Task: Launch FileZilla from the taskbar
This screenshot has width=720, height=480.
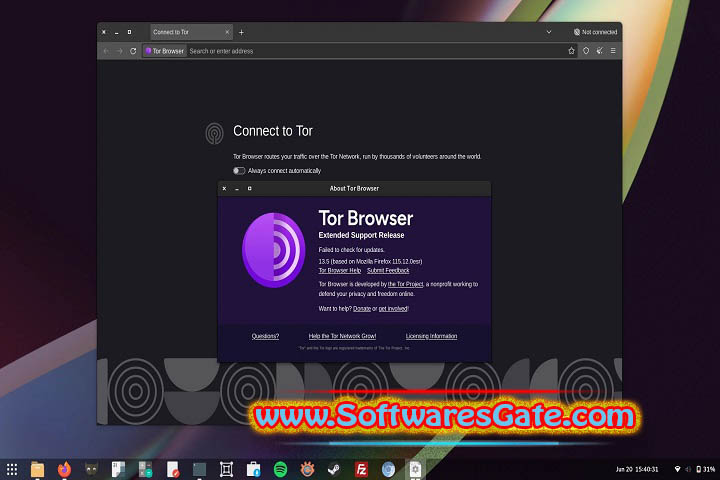Action: click(361, 469)
